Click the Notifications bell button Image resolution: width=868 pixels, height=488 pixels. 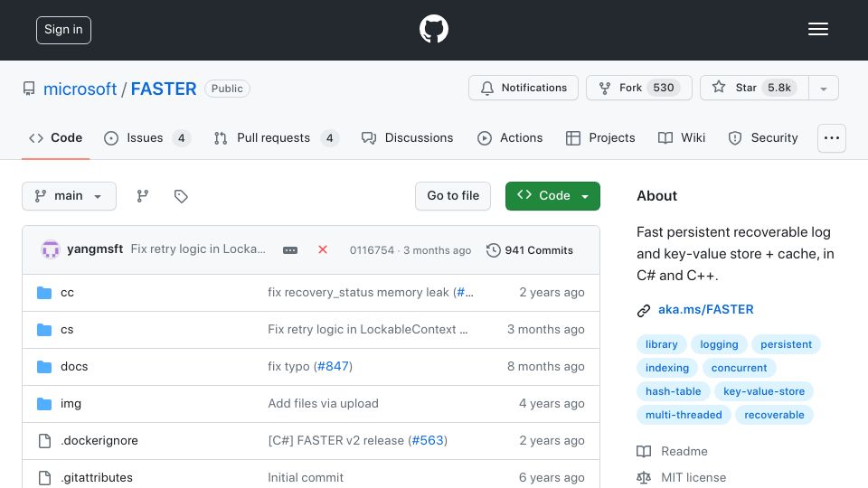524,88
